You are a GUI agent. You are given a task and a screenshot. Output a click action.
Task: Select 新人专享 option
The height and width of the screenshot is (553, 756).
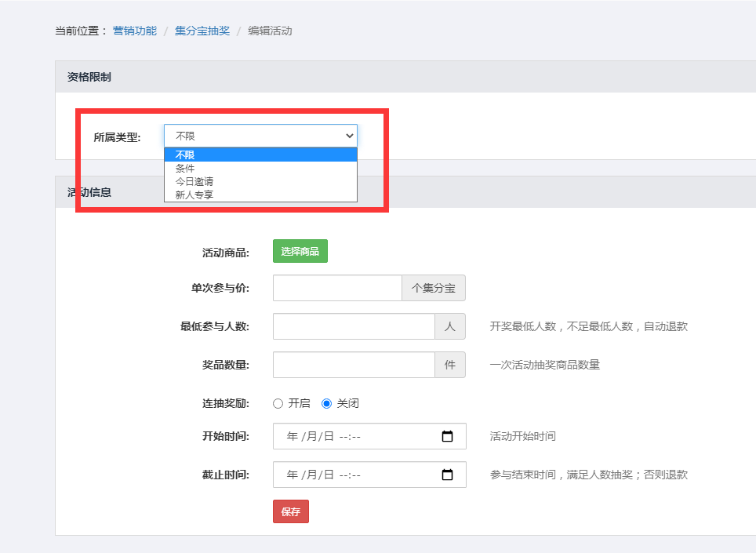[x=260, y=195]
